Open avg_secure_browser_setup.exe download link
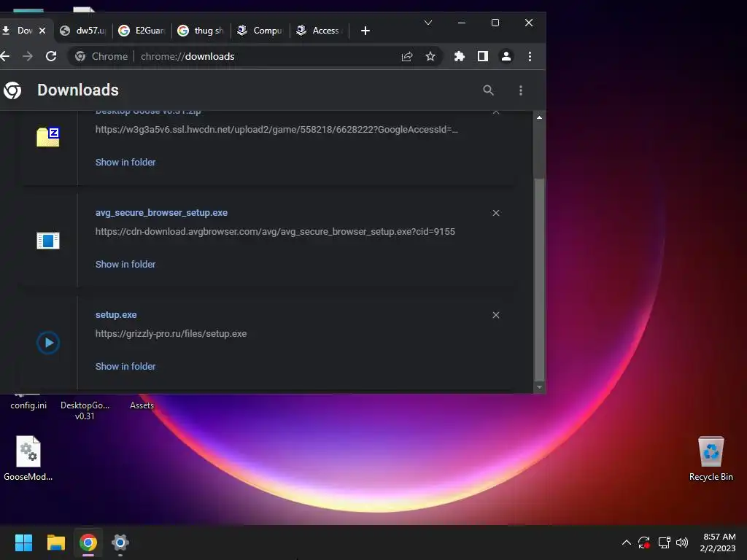747x560 pixels. pyautogui.click(x=161, y=213)
